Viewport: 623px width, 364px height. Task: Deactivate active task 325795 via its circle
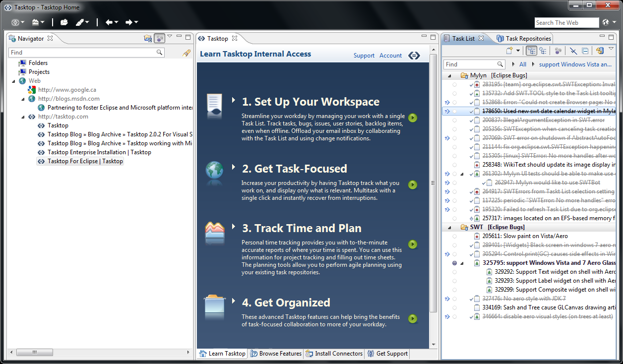[454, 263]
